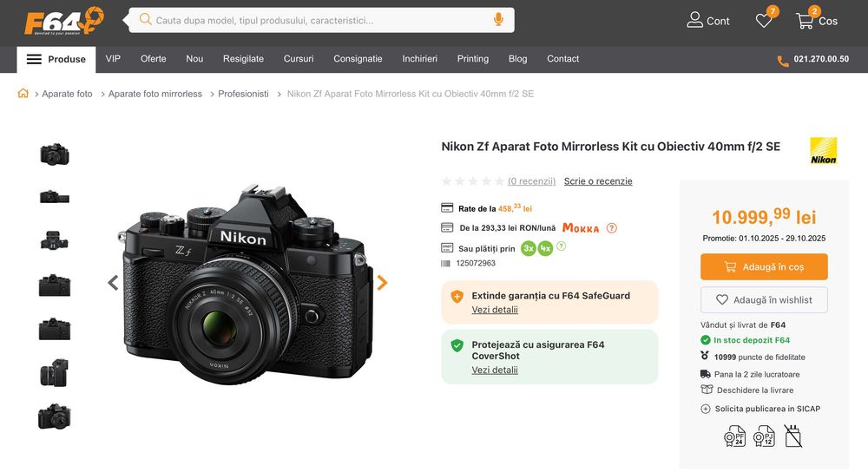This screenshot has height=472, width=868.
Task: Open the Contact menu item
Action: tap(563, 59)
